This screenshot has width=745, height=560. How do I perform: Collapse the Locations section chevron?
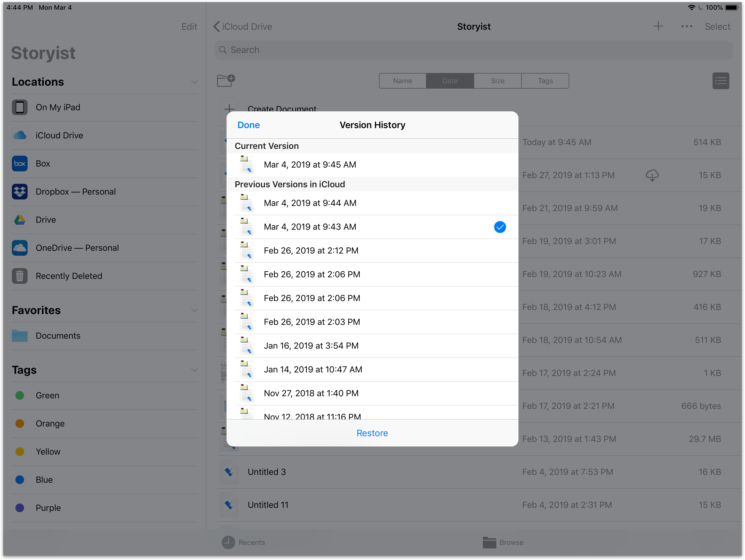(x=194, y=82)
